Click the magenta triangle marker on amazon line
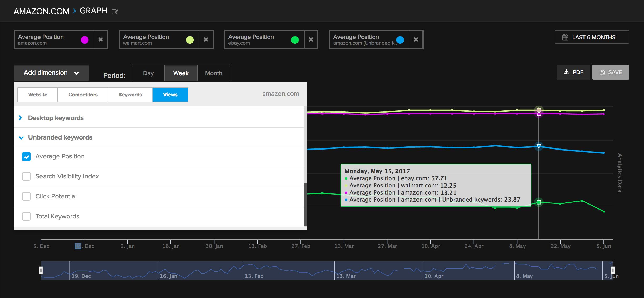This screenshot has height=298, width=644. tap(539, 114)
